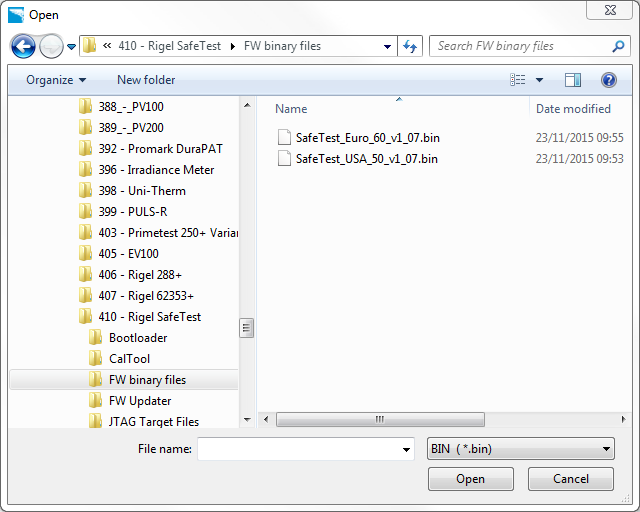The width and height of the screenshot is (640, 512).
Task: Click the file list scroll-right arrow
Action: (623, 419)
